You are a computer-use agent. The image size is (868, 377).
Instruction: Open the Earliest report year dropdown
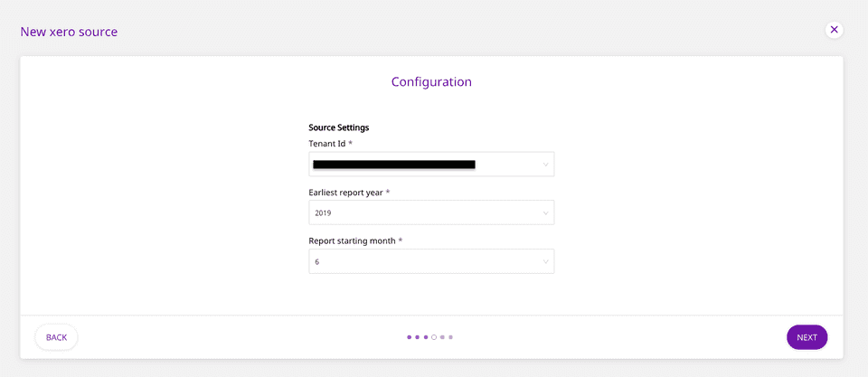tap(431, 212)
